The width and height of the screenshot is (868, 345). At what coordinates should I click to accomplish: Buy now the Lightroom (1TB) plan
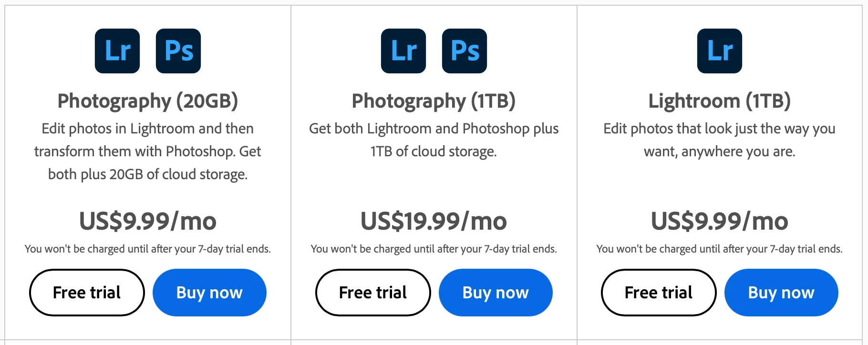(781, 293)
